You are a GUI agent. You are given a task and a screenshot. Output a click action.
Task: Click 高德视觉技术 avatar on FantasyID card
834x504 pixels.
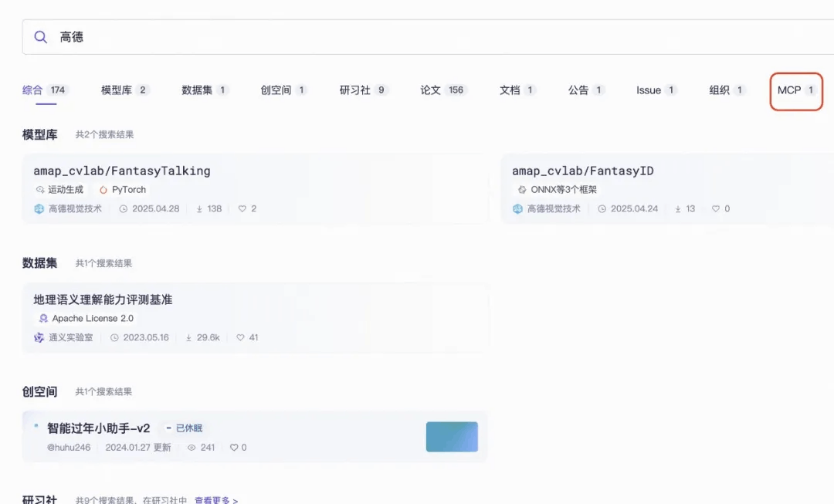point(517,209)
